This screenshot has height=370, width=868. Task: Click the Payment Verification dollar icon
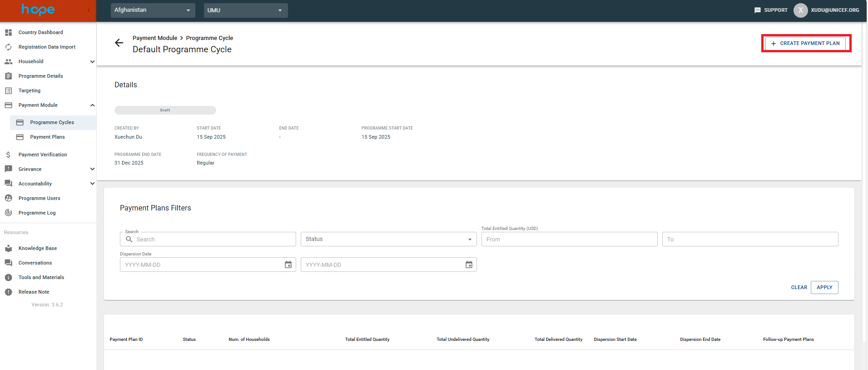[8, 155]
